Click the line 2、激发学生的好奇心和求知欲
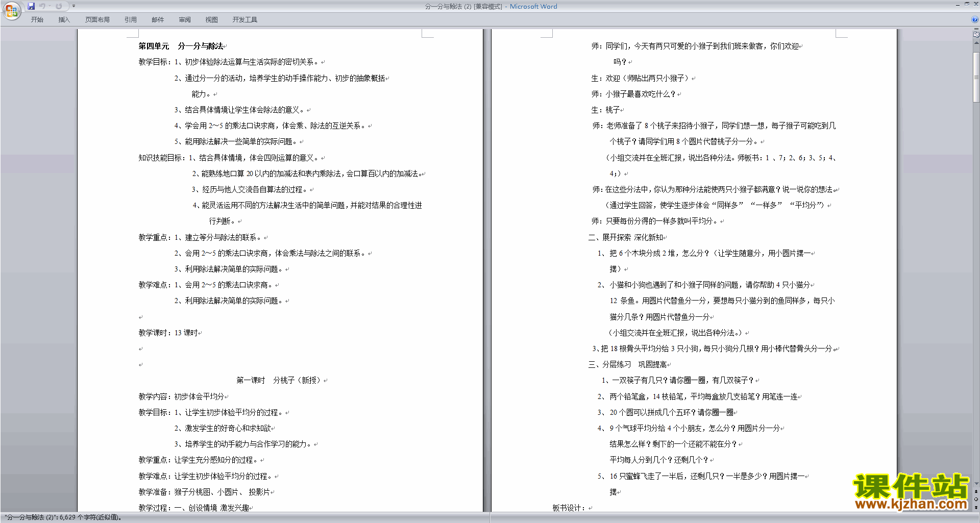This screenshot has width=980, height=523. click(x=223, y=428)
